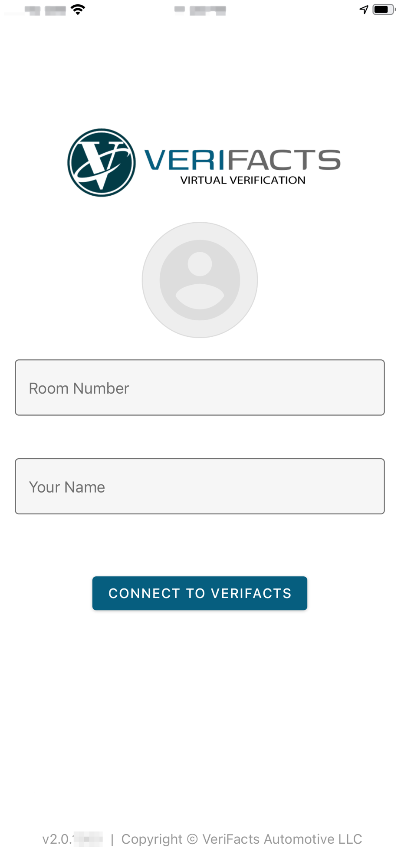This screenshot has width=401, height=868.
Task: Tap the v2.0 version label
Action: (x=72, y=839)
